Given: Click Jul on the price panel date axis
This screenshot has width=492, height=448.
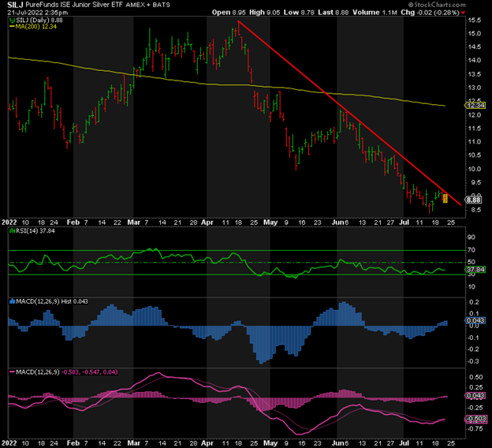Looking at the screenshot, I should [404, 222].
